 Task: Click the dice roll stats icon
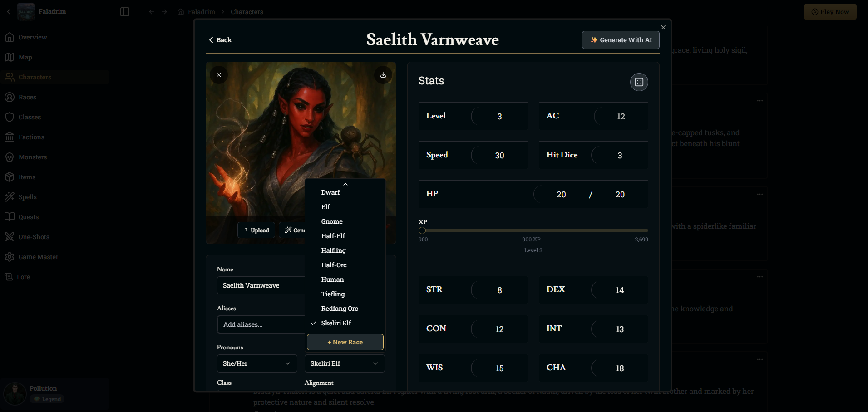pos(639,82)
